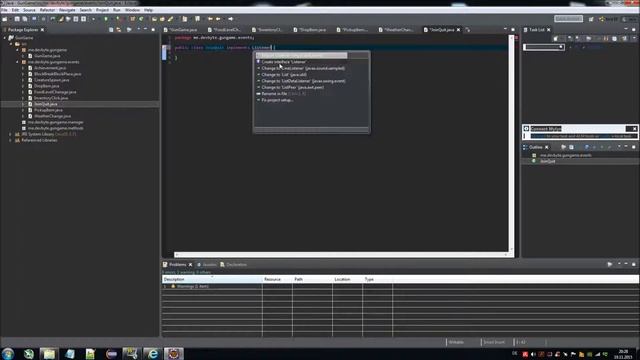Switch to the DropItem.java editor tab
This screenshot has height=360, width=640.
tap(311, 30)
